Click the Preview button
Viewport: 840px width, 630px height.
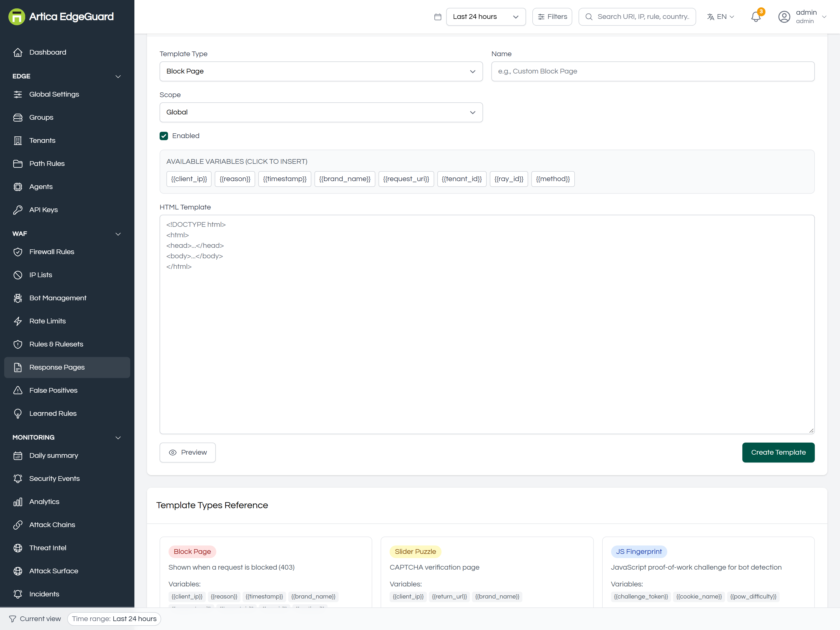[188, 453]
